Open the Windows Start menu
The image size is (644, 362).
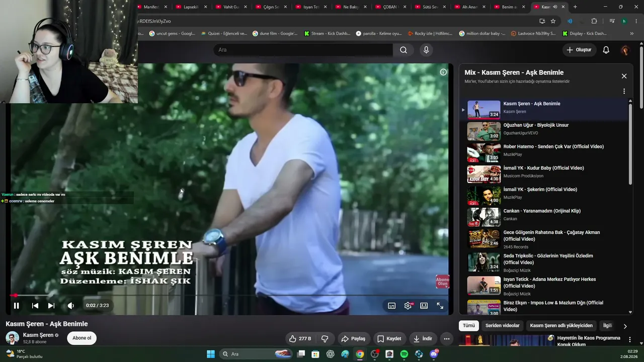click(x=211, y=354)
